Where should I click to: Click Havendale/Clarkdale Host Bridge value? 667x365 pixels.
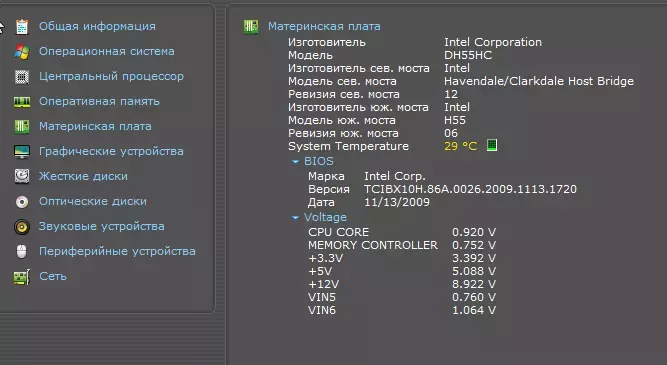point(539,81)
